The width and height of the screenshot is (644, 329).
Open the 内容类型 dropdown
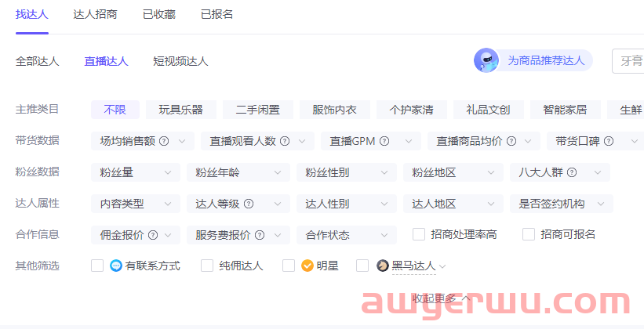[x=136, y=204]
